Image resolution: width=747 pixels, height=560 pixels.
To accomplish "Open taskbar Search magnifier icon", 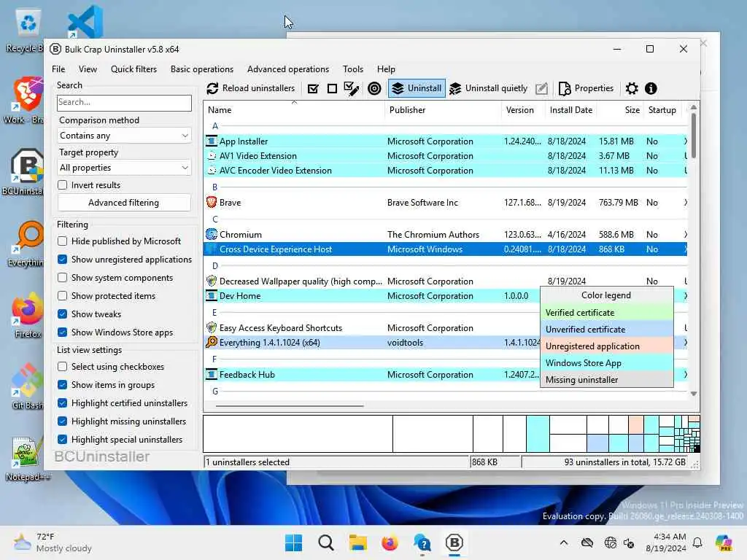I will (x=326, y=542).
